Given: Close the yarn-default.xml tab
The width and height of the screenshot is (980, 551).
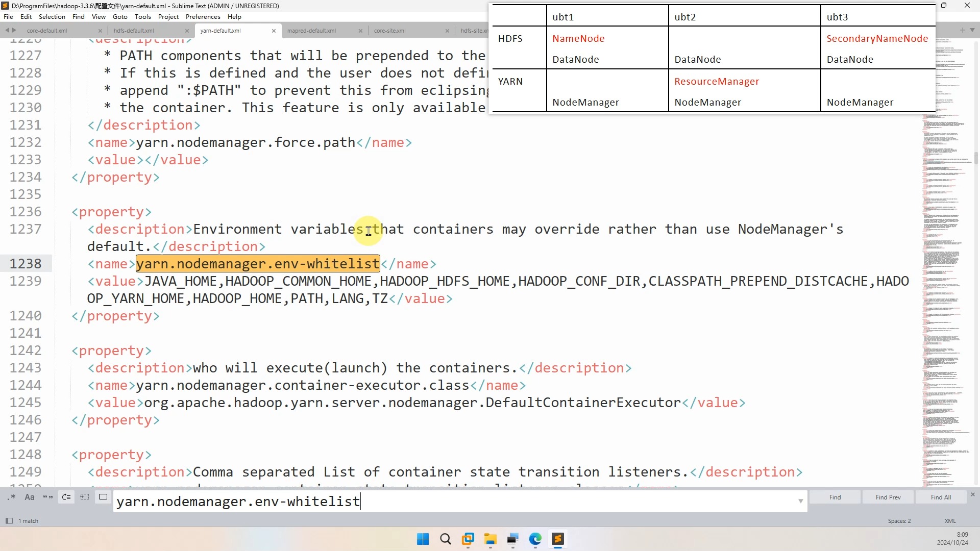Looking at the screenshot, I should point(274,31).
